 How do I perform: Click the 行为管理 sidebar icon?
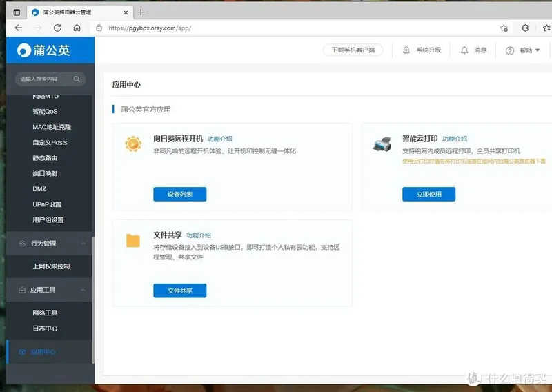pos(22,244)
